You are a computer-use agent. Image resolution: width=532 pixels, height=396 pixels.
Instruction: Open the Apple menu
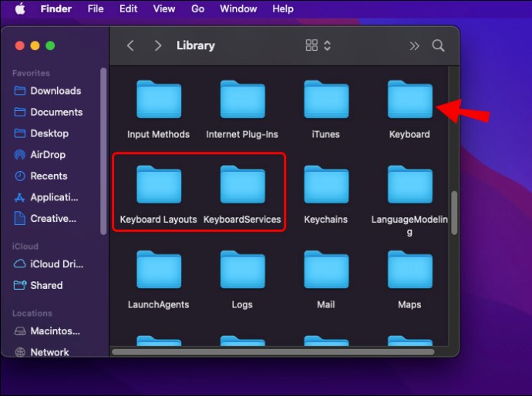coord(20,8)
